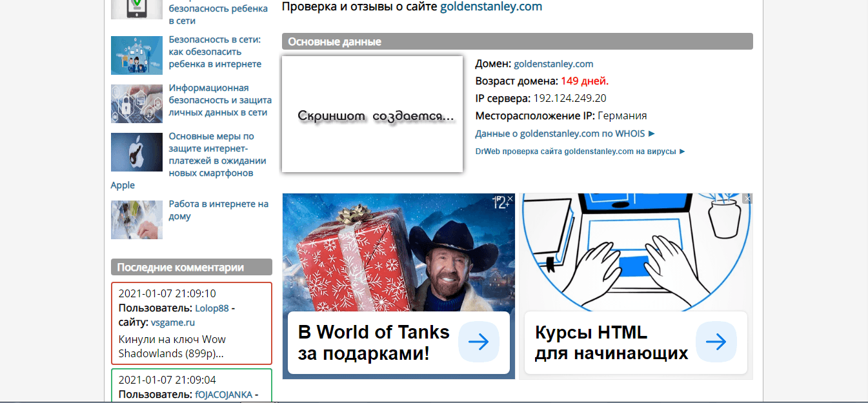
Task: Close the Курсы HTML advertisement
Action: 747,199
